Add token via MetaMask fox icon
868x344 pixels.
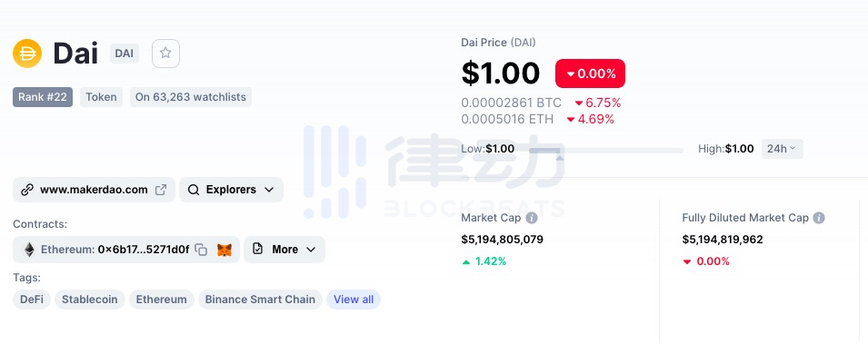pyautogui.click(x=224, y=250)
